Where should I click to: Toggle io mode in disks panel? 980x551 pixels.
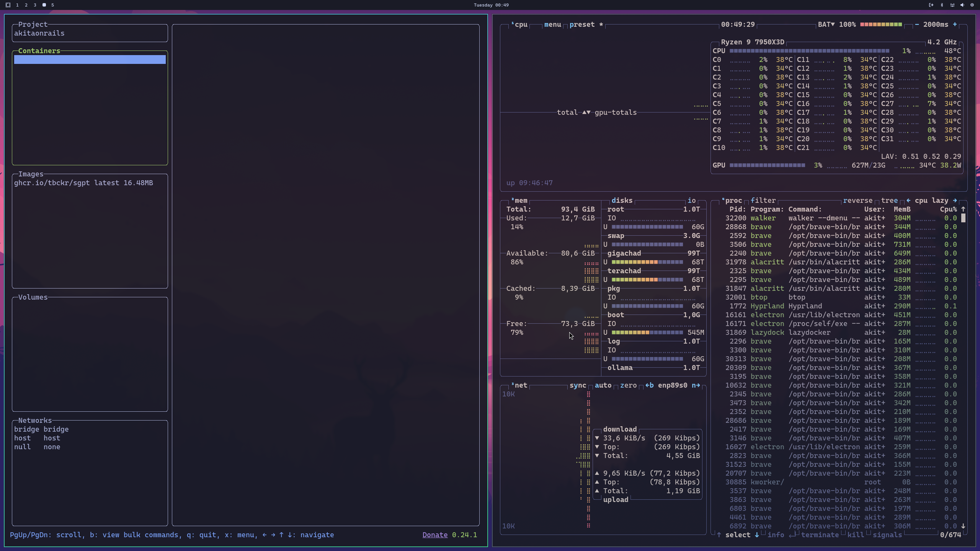(x=691, y=201)
